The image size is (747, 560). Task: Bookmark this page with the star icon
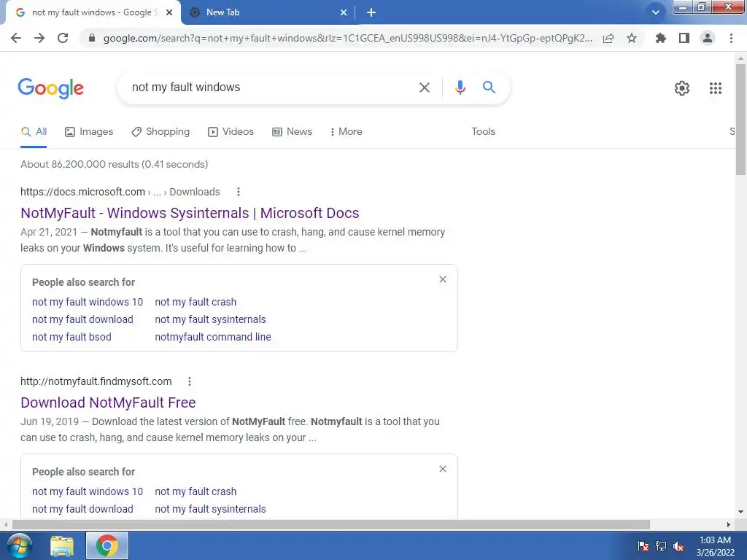(632, 38)
